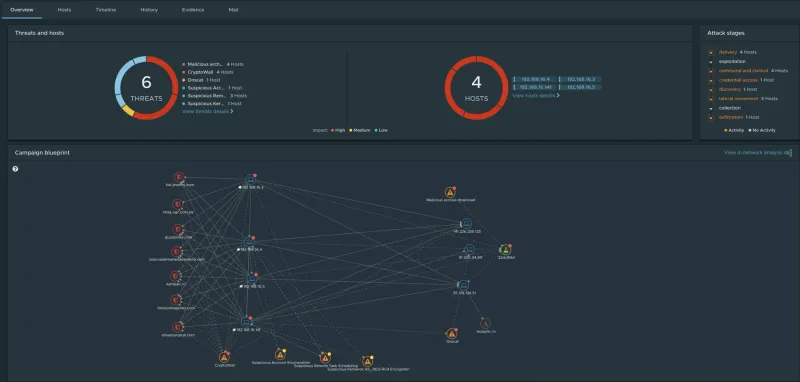Select the green-ringed node at far right
This screenshot has width=800, height=382.
click(x=505, y=249)
